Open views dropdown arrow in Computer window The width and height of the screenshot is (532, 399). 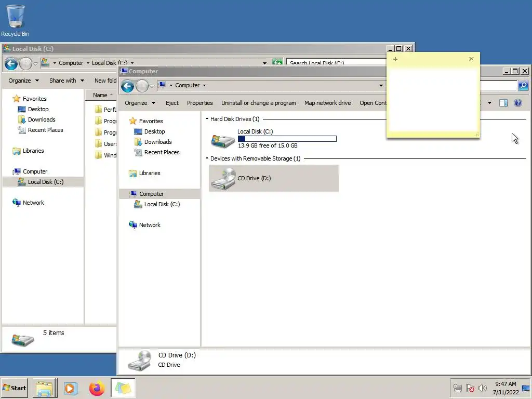tap(489, 103)
